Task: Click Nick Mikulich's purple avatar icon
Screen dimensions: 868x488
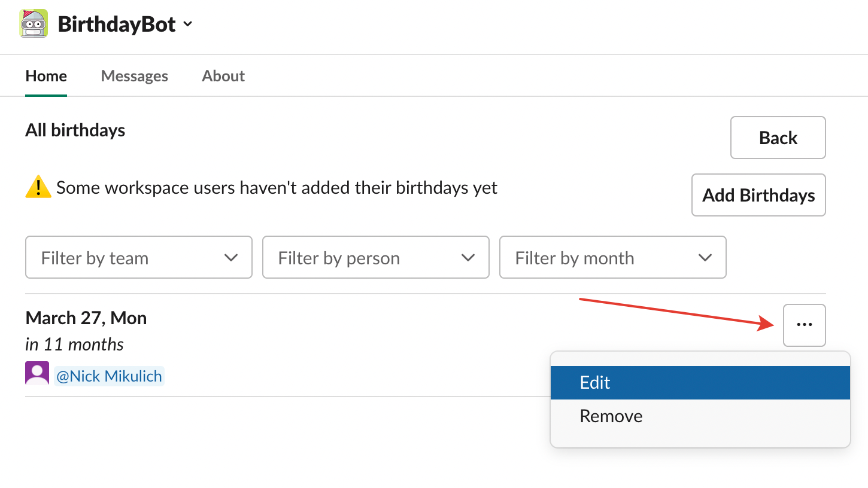Action: pyautogui.click(x=37, y=373)
